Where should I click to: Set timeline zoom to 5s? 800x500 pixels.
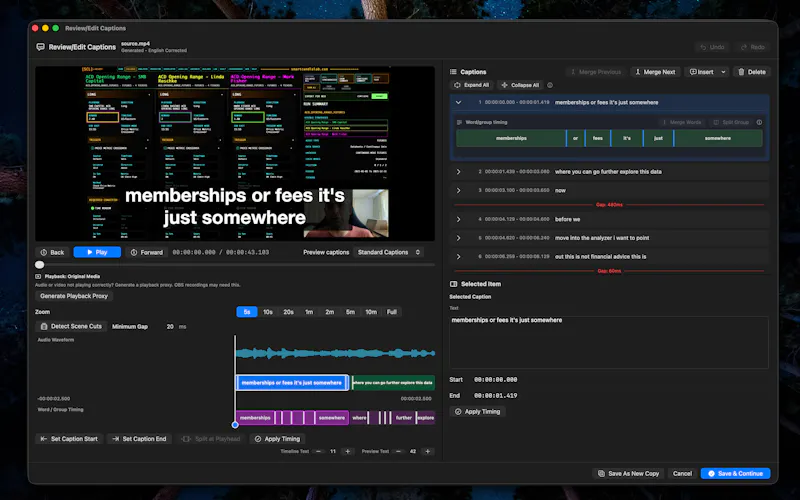click(247, 312)
